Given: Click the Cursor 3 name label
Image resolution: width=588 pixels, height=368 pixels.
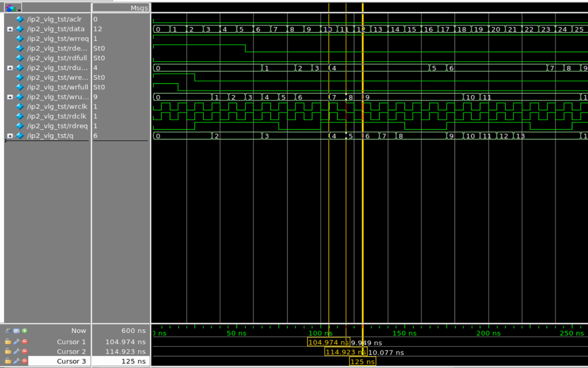Looking at the screenshot, I should (x=71, y=361).
